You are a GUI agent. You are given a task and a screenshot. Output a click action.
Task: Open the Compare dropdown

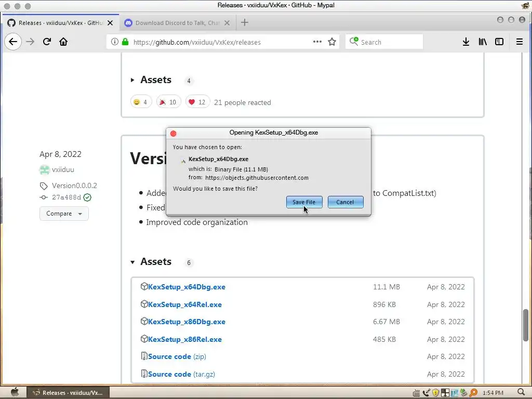click(x=64, y=214)
